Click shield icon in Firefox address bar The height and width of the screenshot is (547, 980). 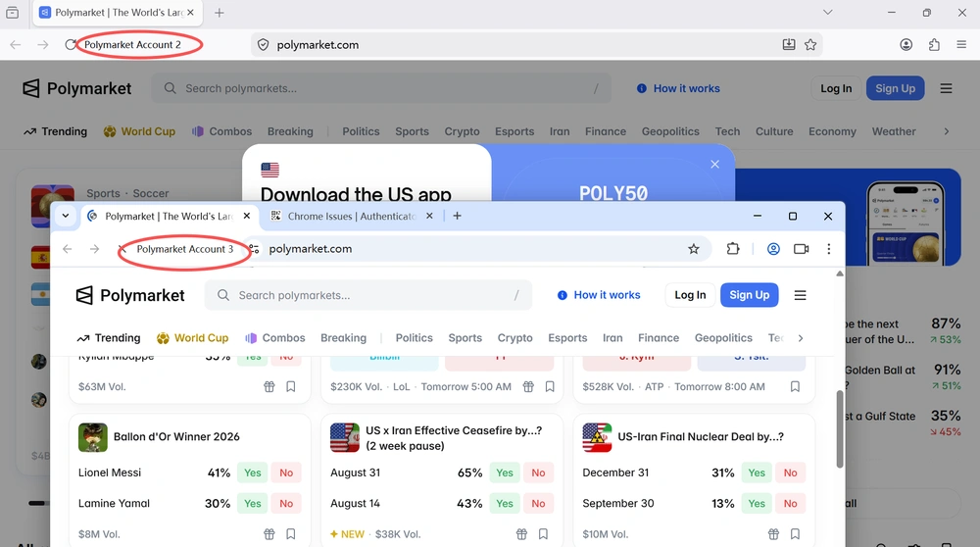[263, 45]
